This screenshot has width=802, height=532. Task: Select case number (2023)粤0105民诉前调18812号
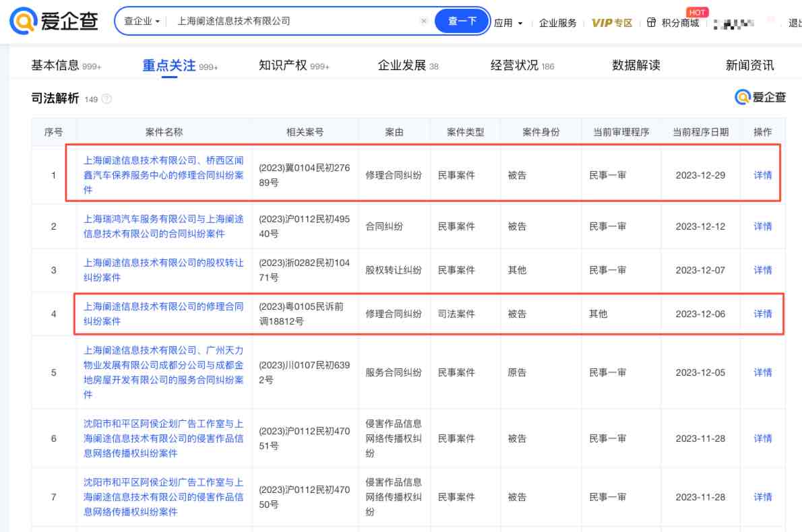click(301, 314)
